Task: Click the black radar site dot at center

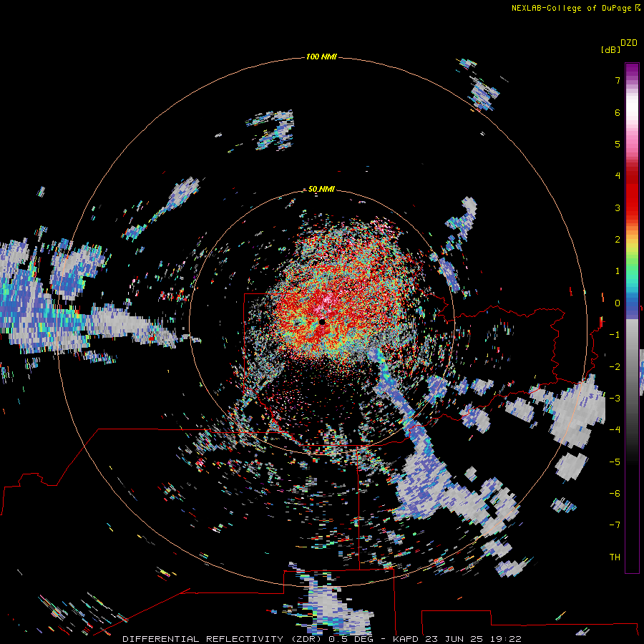Action: [322, 321]
